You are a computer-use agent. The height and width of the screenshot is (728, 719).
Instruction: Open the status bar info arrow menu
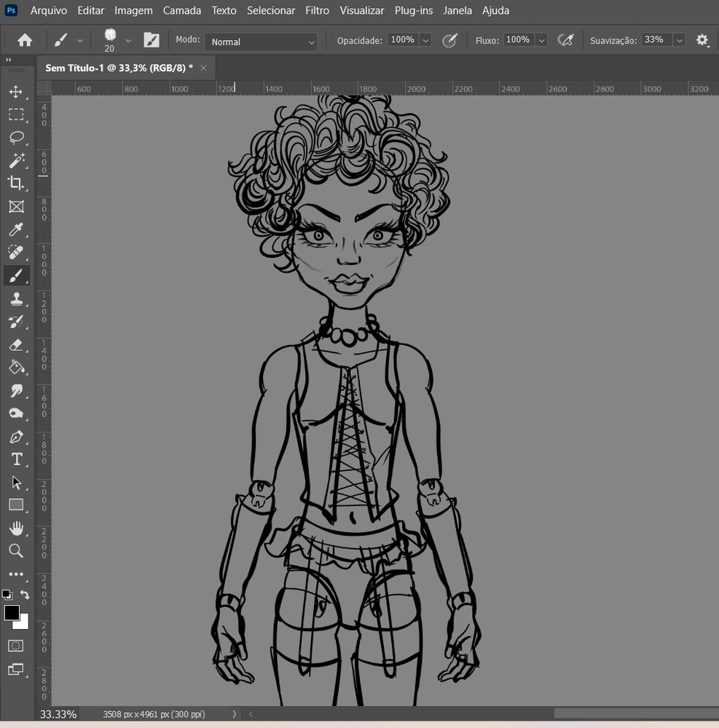click(234, 714)
